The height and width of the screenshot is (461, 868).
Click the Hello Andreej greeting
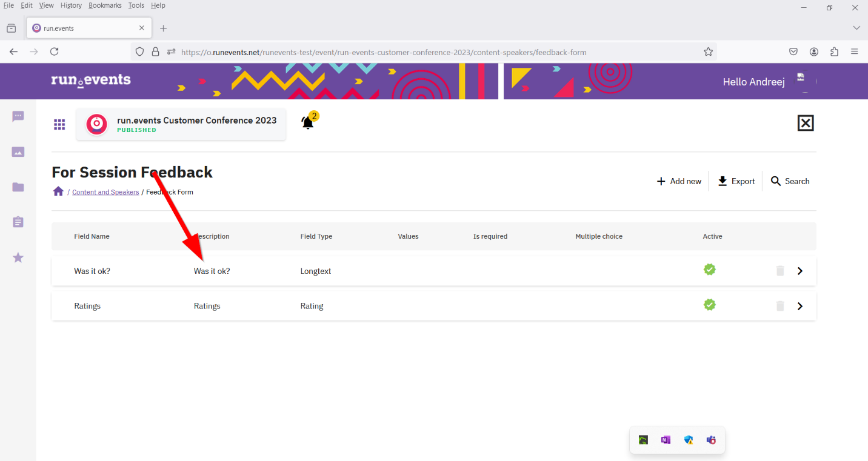click(x=753, y=82)
